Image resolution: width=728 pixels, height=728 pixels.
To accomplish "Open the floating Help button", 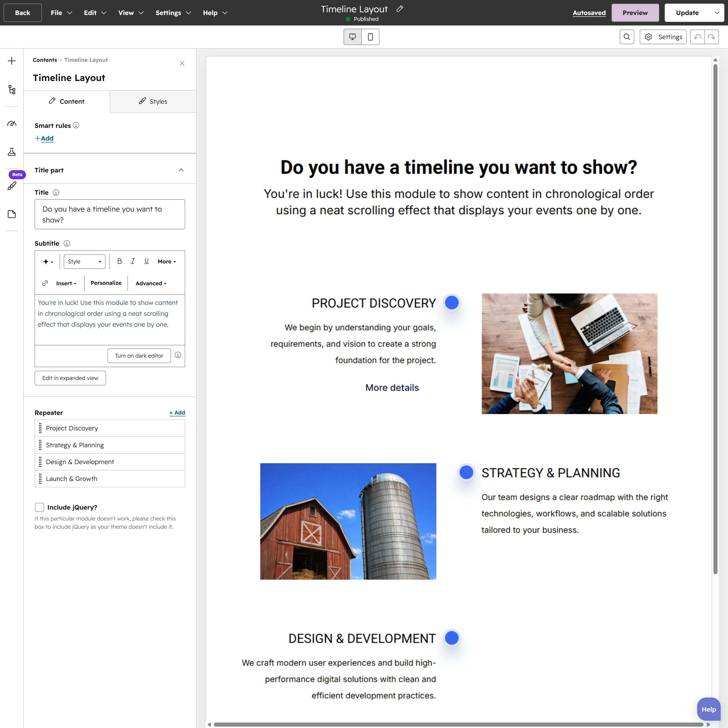I will coord(708,709).
